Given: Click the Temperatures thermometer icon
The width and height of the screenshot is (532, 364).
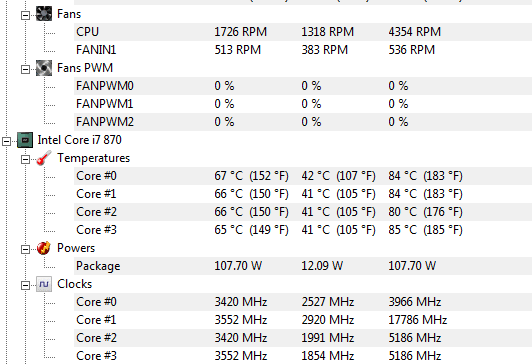Looking at the screenshot, I should (x=44, y=158).
